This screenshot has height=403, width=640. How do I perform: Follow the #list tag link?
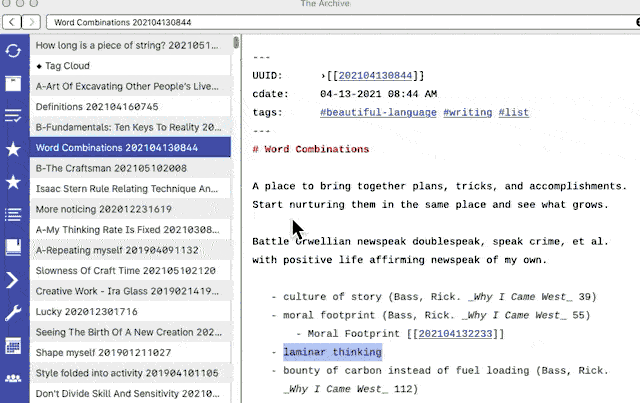coord(513,112)
